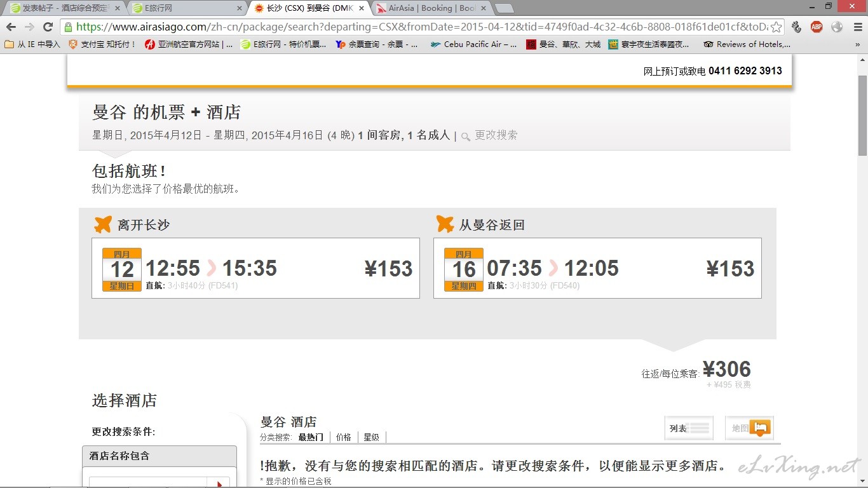Click the 12:05 return arrival time
The image size is (868, 488).
(592, 268)
